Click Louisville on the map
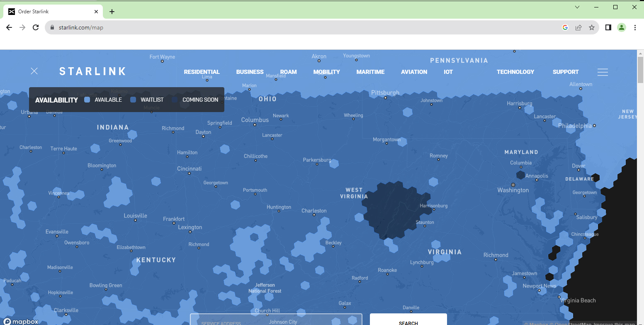This screenshot has height=325, width=644. 136,216
